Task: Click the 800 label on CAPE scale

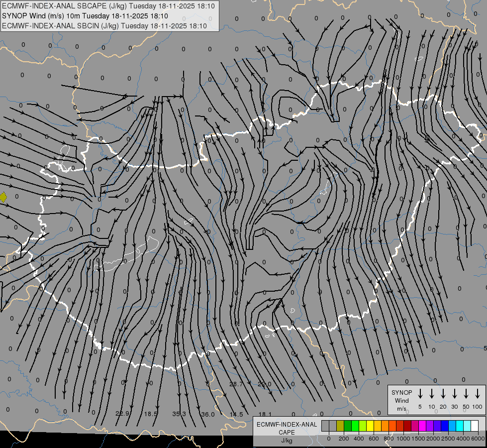Action: [389, 439]
